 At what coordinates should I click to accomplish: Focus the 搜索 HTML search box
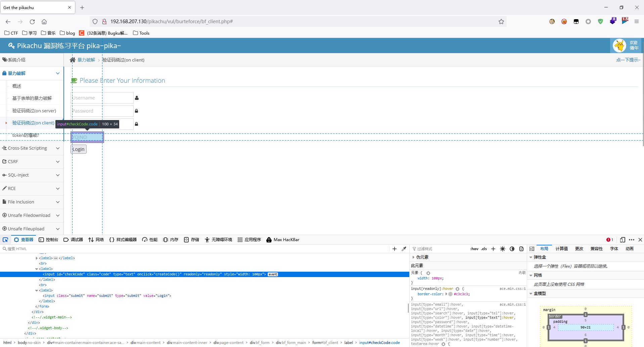195,249
